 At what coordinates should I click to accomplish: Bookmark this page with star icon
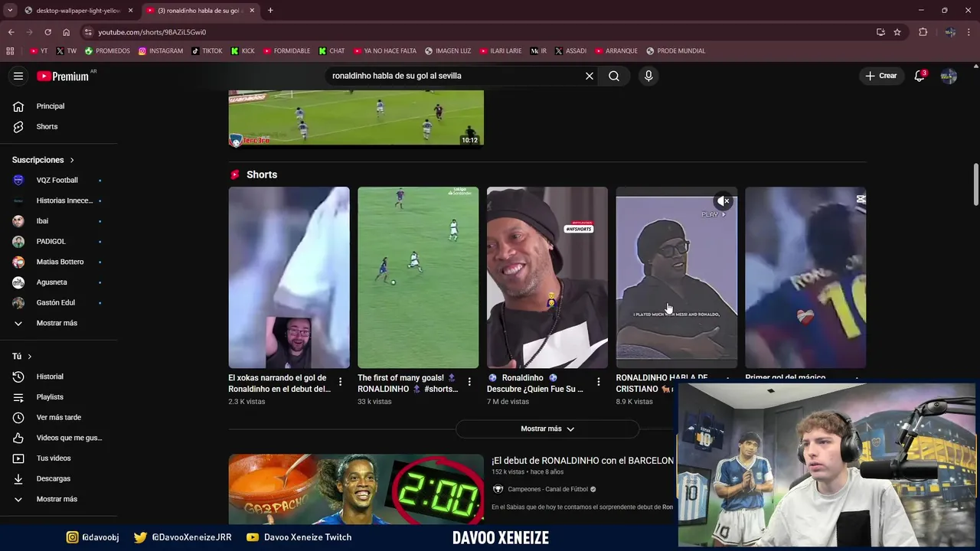click(x=897, y=32)
